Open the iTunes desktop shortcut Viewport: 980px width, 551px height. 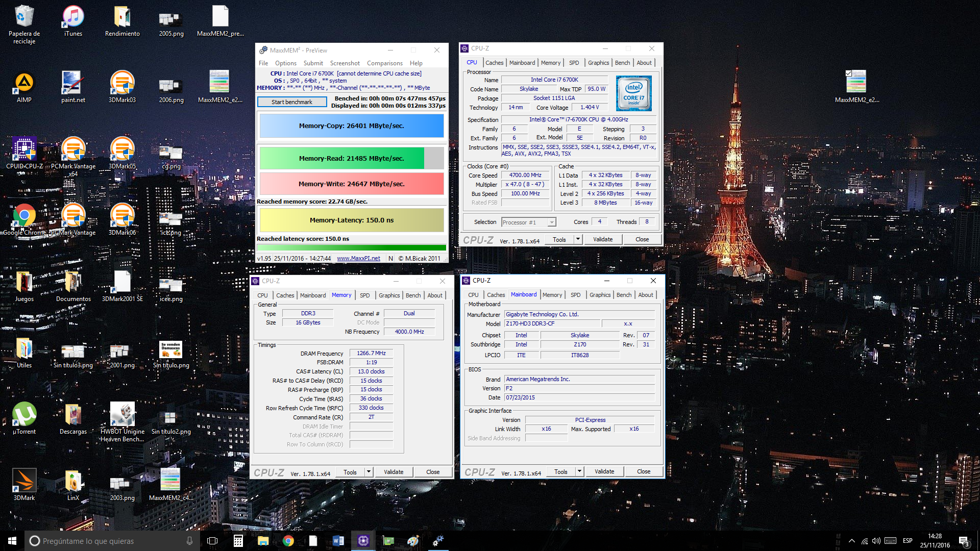point(73,21)
